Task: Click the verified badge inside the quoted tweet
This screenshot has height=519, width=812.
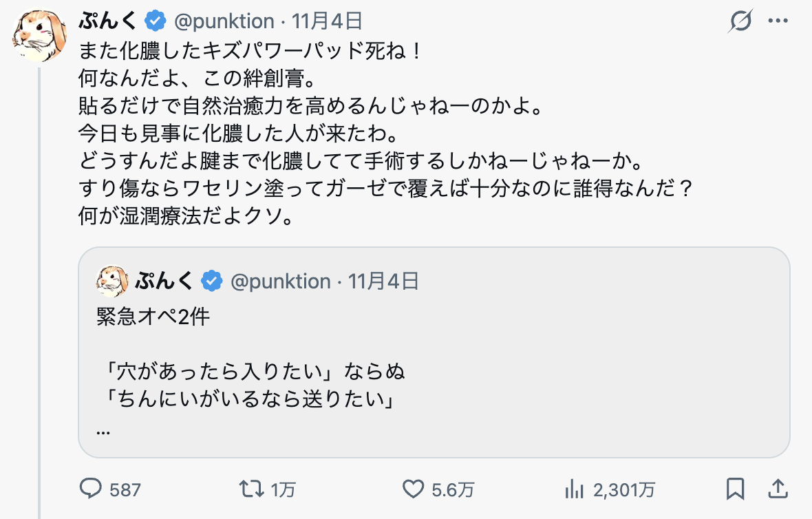Action: coord(212,281)
